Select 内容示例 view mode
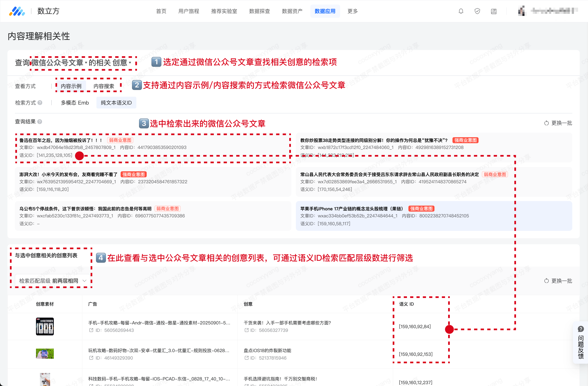 coord(71,86)
